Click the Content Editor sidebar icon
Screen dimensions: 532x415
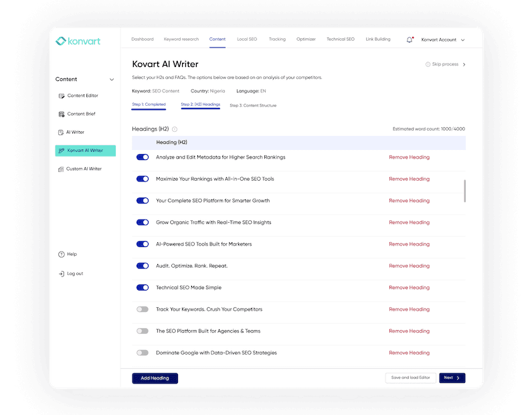coord(62,96)
